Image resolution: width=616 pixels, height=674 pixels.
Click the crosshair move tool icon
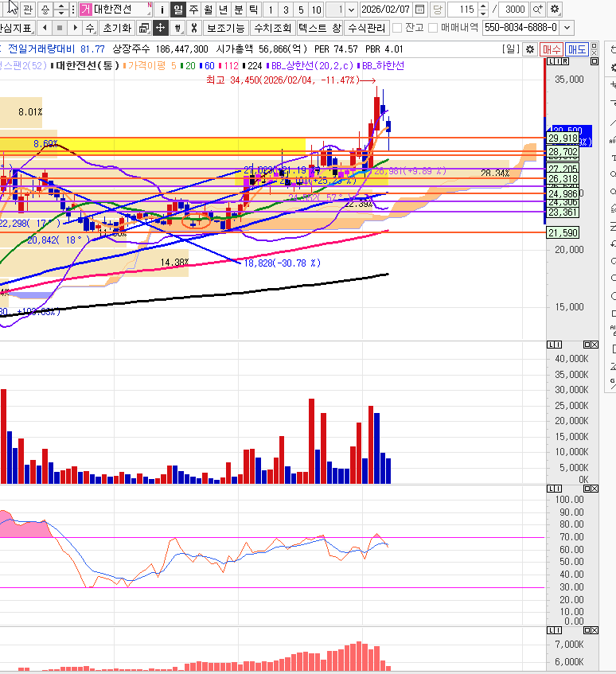click(160, 28)
